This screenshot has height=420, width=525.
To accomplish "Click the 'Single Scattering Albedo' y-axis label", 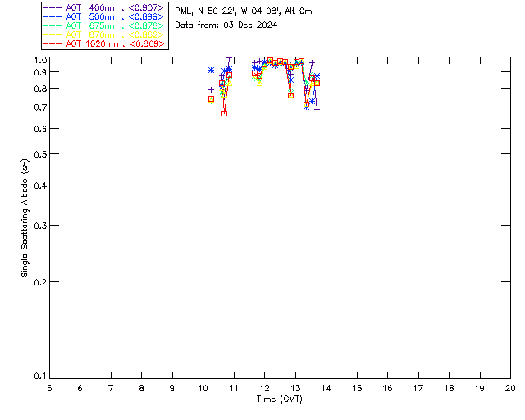I will (25, 217).
